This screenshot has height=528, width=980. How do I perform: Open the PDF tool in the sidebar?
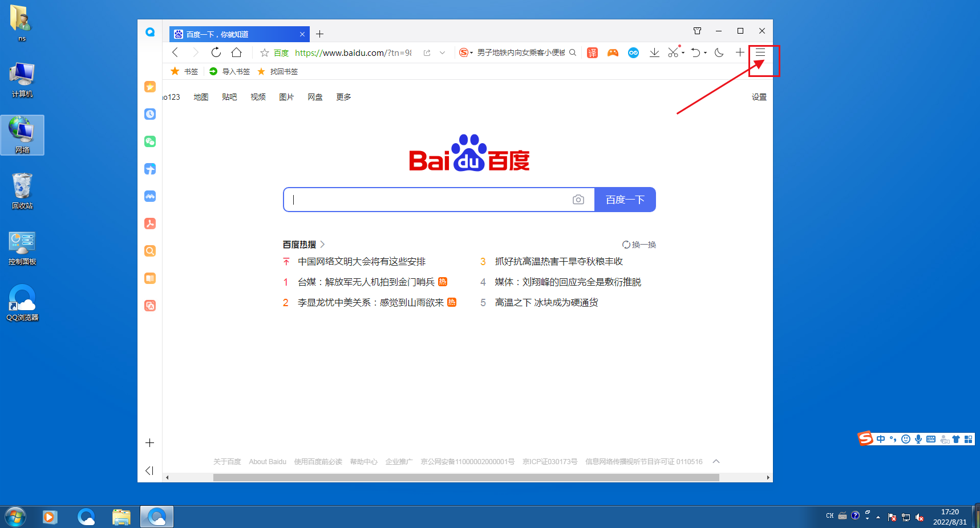point(150,224)
